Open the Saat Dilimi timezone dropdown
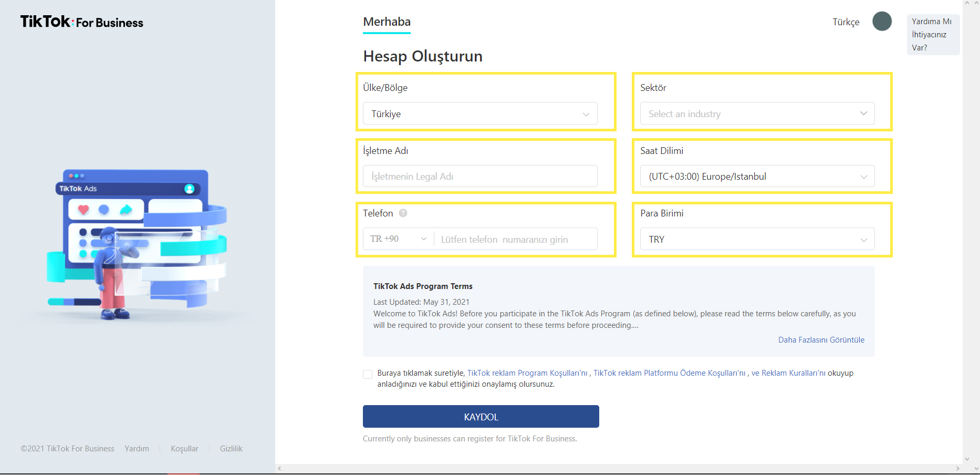The height and width of the screenshot is (475, 980). point(757,176)
